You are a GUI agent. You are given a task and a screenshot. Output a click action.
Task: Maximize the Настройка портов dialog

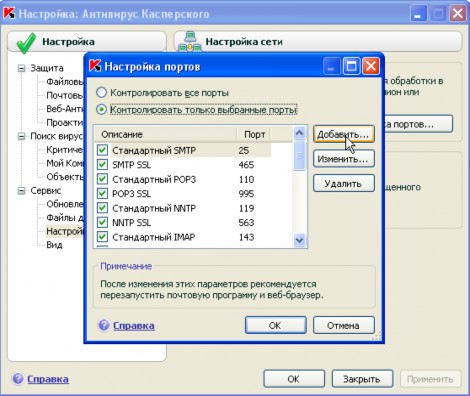[x=351, y=66]
